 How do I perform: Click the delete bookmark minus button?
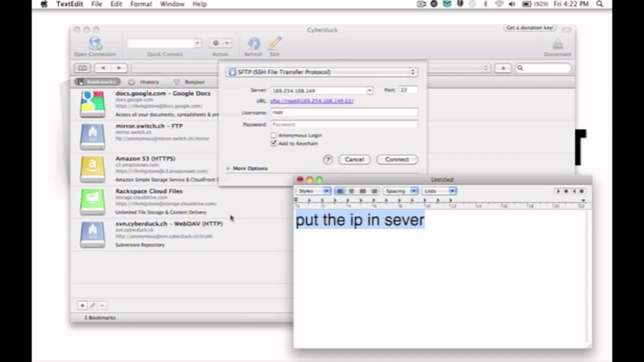point(102,305)
